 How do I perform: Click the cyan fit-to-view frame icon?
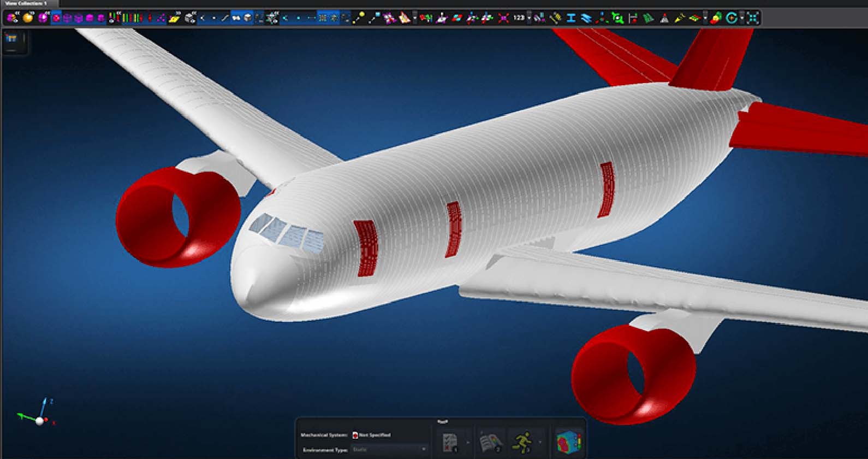753,18
